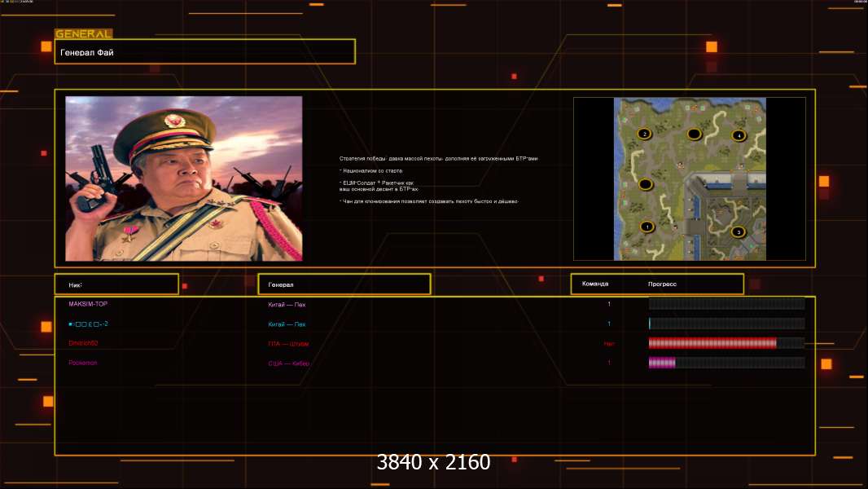The width and height of the screenshot is (868, 489).
Task: Select the Генерал Фай title field
Action: pos(204,52)
